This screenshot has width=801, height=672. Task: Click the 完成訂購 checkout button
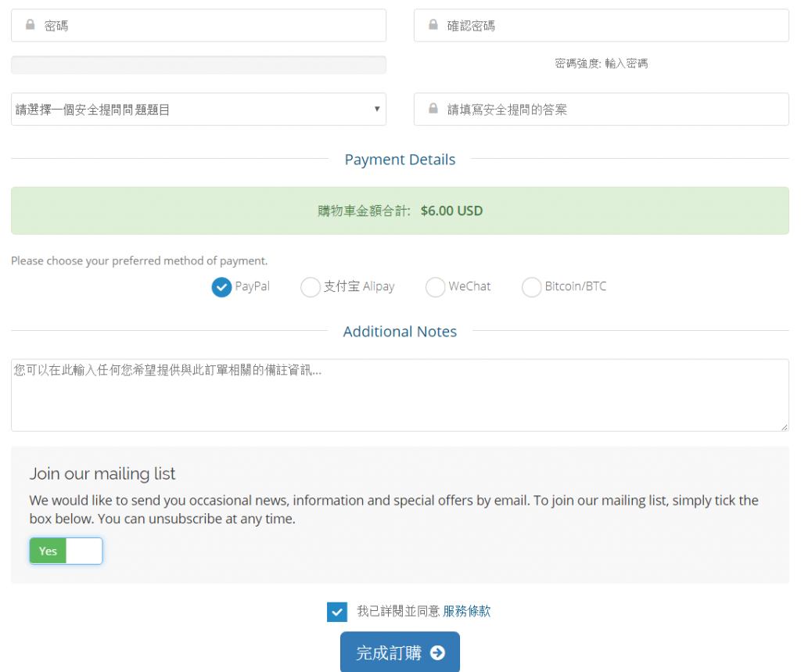400,652
